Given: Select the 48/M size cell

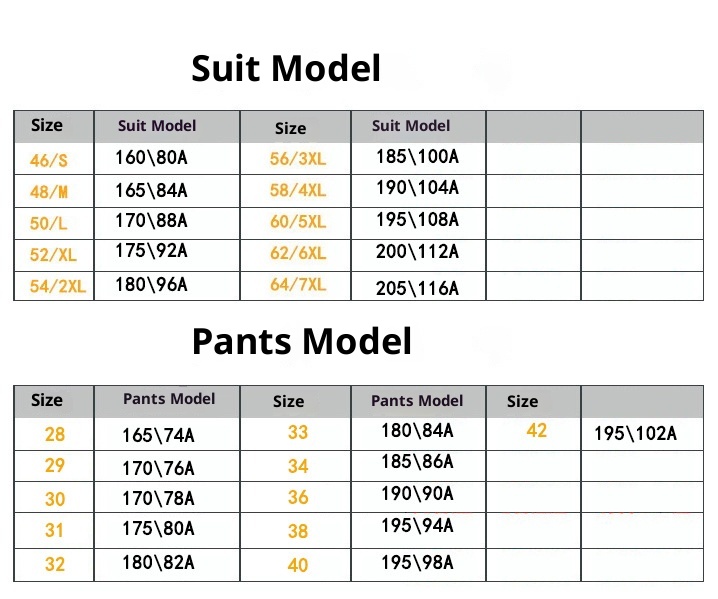Looking at the screenshot, I should pos(48,191).
